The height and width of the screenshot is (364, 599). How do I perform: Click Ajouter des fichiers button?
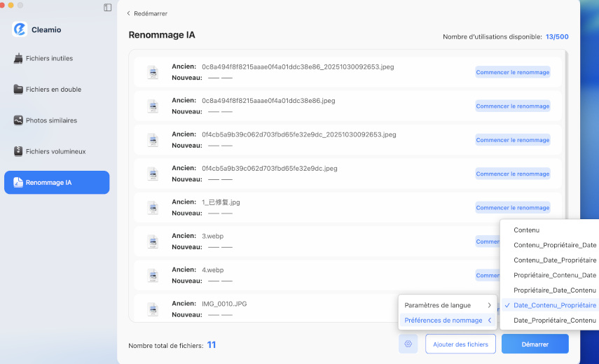coord(460,344)
